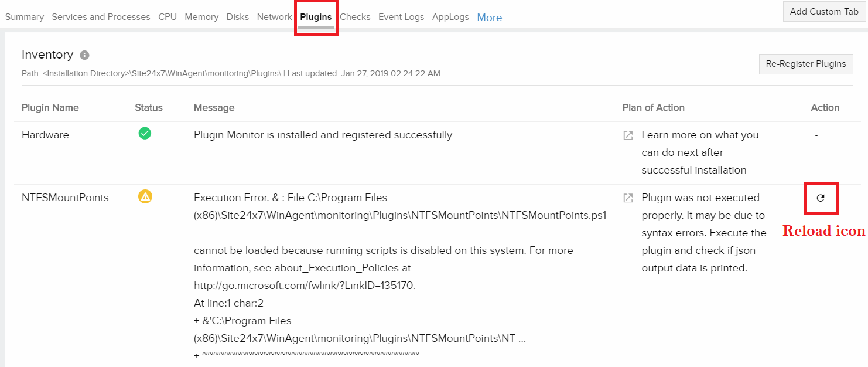Click the Add Custom Tab button
The image size is (868, 367).
pyautogui.click(x=823, y=11)
